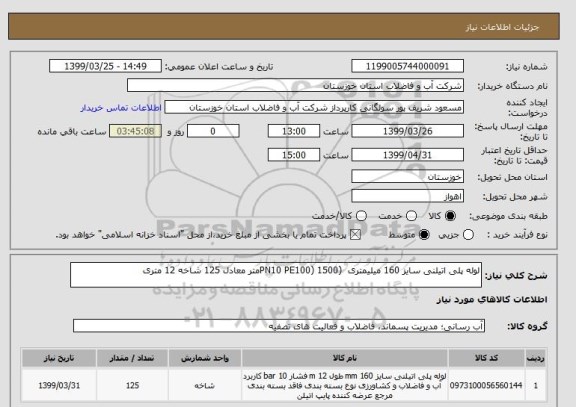Open the اطلاعات تماس خریدار link
Image resolution: width=576 pixels, height=407 pixels.
[121, 108]
